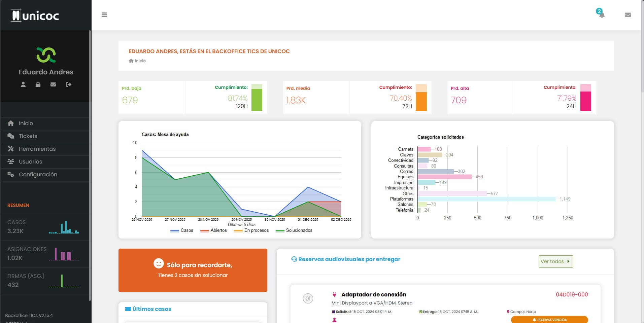Toggle the hamburger sidebar menu
The height and width of the screenshot is (323, 644).
104,15
